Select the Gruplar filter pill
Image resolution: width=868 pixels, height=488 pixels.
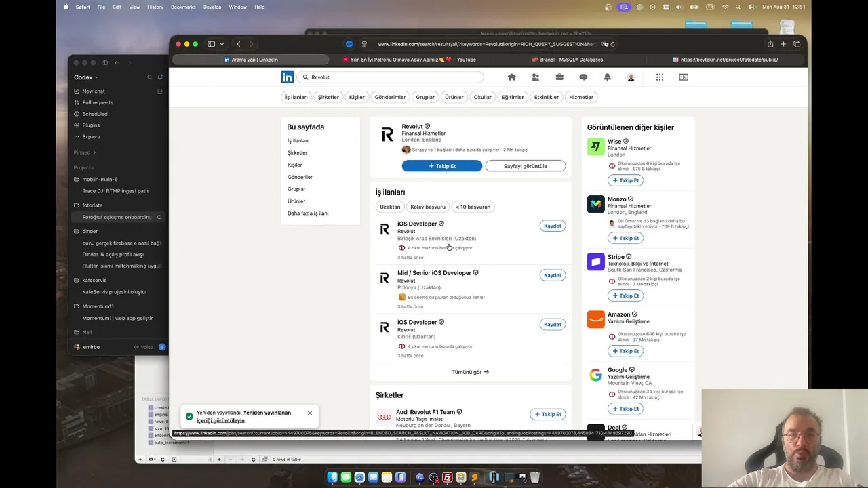425,97
